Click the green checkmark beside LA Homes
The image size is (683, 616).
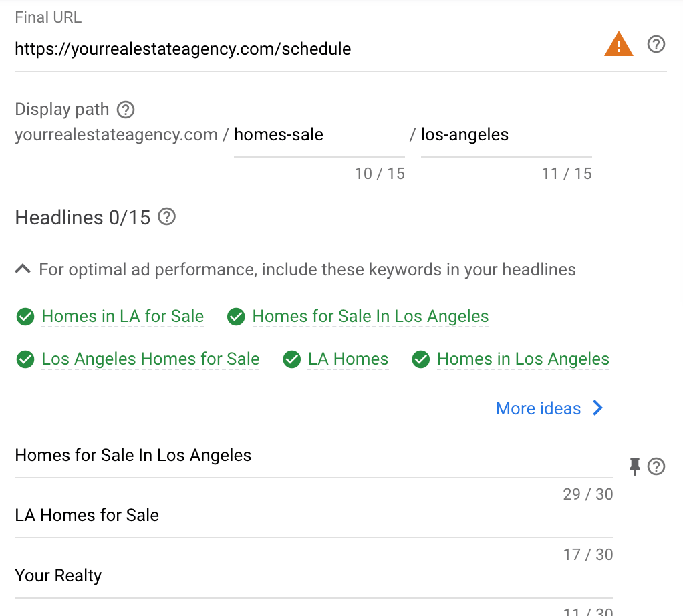[292, 359]
